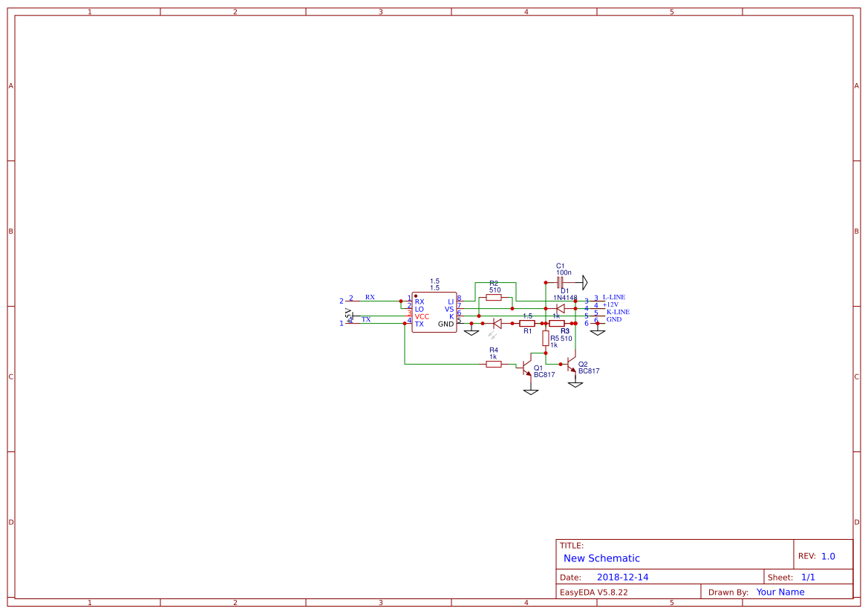The height and width of the screenshot is (614, 868).
Task: Click the TX net label
Action: 366,319
